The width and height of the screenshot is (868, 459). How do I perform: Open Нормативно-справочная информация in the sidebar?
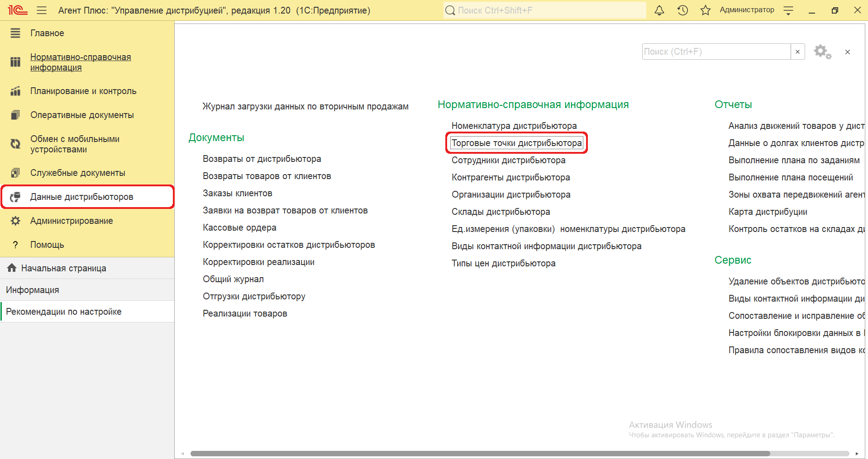81,62
